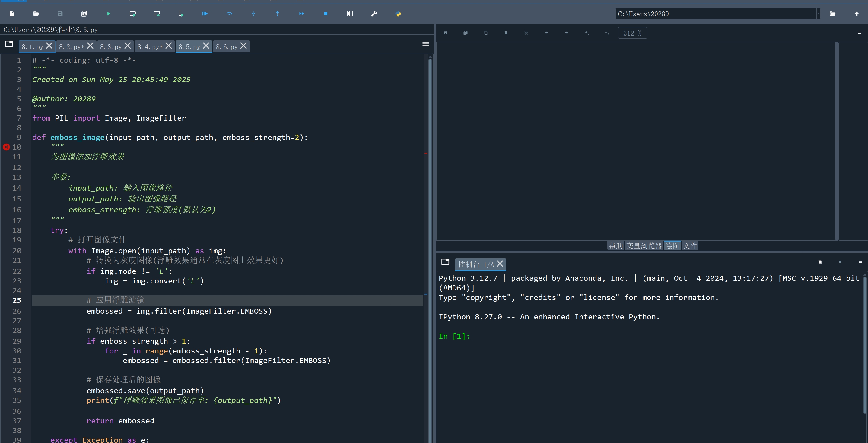
Task: Click the New file icon
Action: point(12,14)
